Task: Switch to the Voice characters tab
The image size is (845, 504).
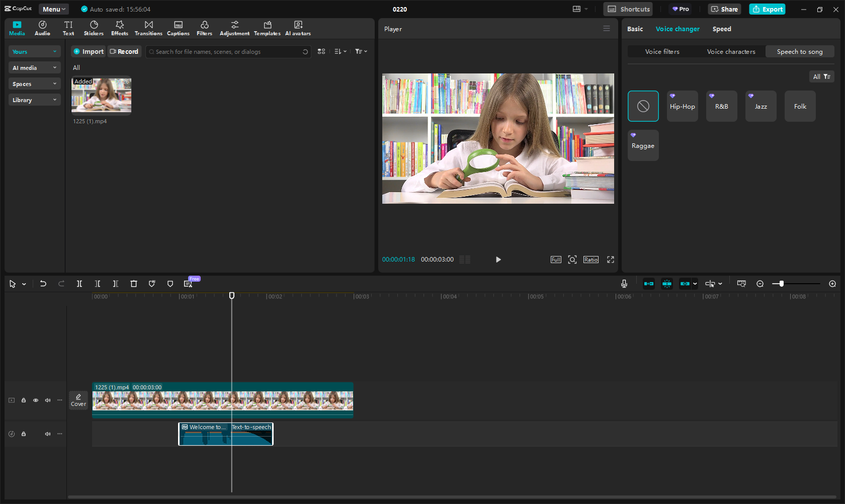Action: tap(731, 51)
